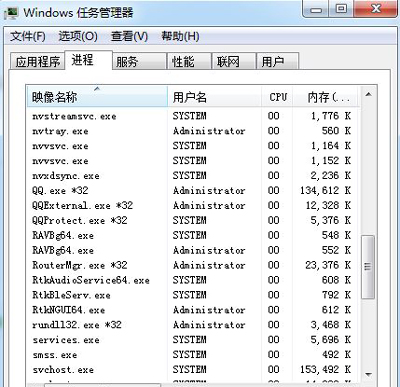Image resolution: width=400 pixels, height=387 pixels.
Task: Select RAVBg64.exe run by Administrator
Action: [x=193, y=250]
